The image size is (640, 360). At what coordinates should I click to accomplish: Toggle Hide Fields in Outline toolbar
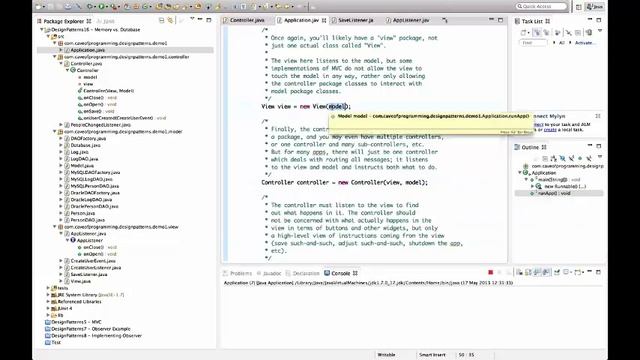[562, 158]
